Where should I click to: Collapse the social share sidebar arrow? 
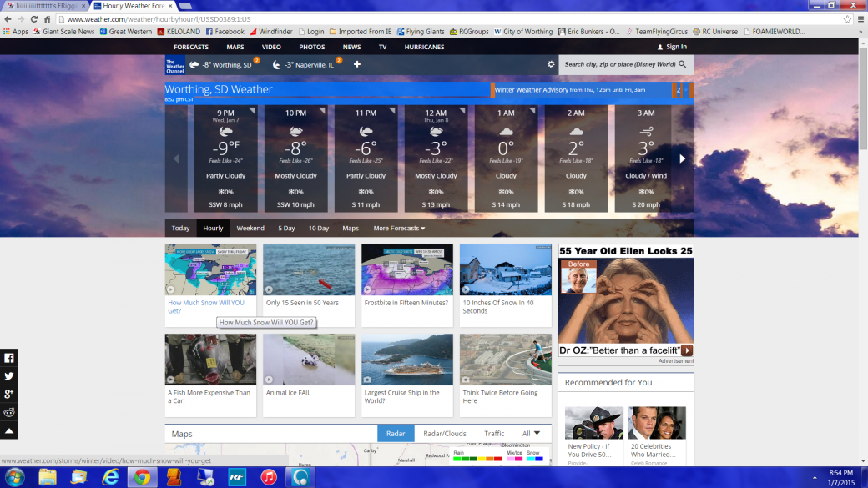9,430
